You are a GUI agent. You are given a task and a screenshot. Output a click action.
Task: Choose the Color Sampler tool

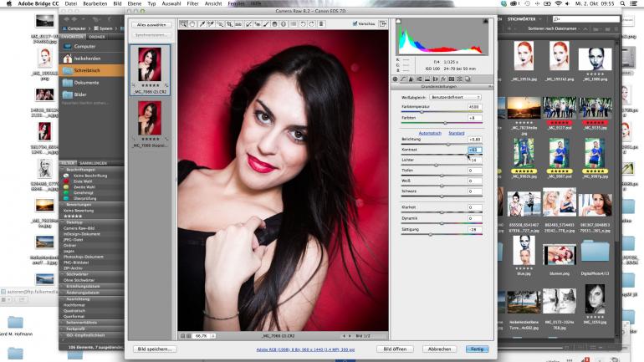[x=211, y=24]
